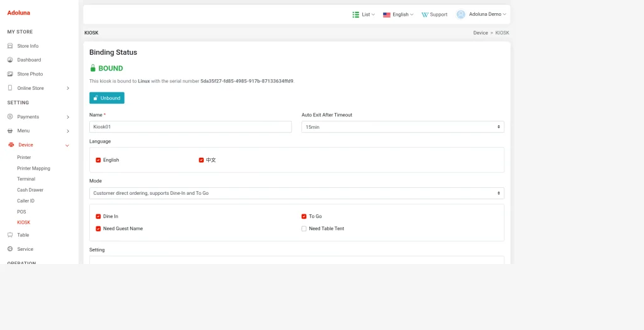Click the Online Store phone icon
This screenshot has width=644, height=330.
[x=10, y=88]
